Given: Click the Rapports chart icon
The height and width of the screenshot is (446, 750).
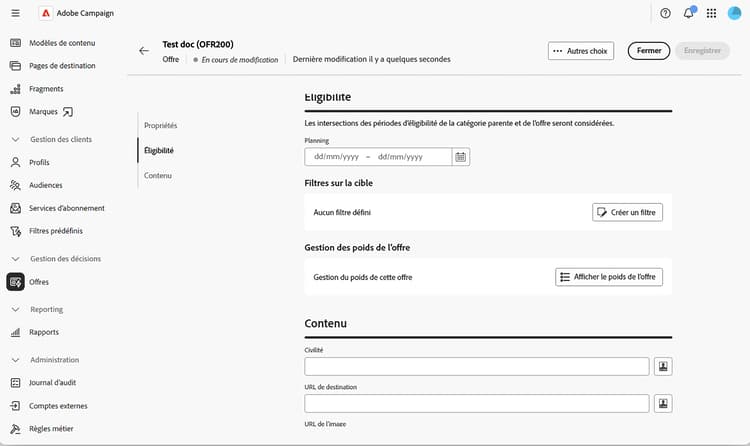Looking at the screenshot, I should tap(15, 332).
